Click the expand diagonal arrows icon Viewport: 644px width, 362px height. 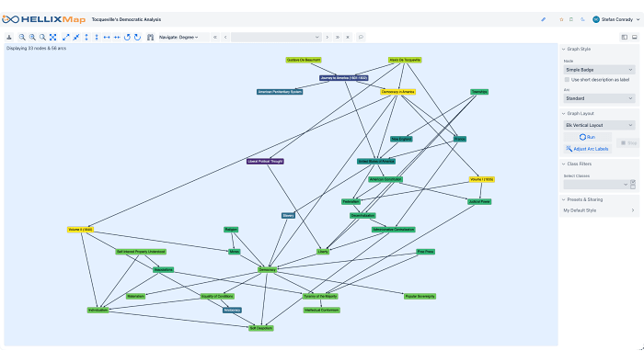coord(65,38)
